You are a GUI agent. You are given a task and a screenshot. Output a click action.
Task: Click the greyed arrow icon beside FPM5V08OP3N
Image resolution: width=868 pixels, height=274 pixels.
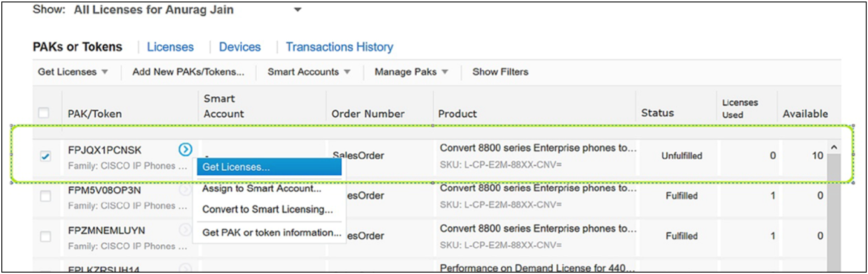pos(185,190)
